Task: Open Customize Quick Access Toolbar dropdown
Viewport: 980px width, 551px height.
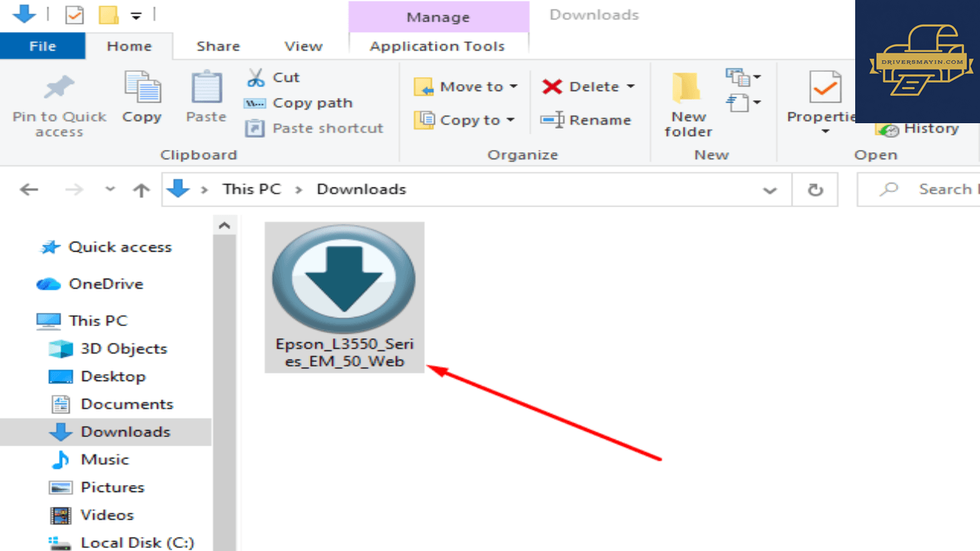Action: pos(136,15)
